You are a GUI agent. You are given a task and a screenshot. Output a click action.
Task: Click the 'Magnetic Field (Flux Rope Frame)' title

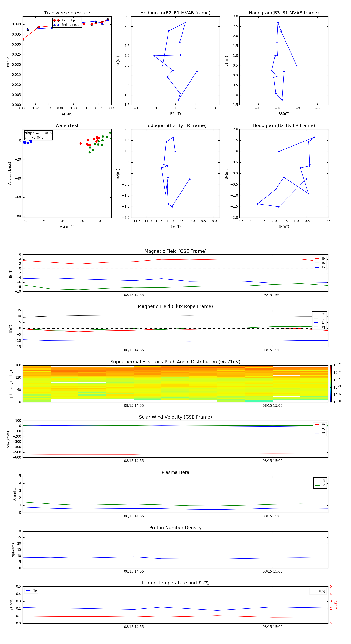[x=175, y=307]
